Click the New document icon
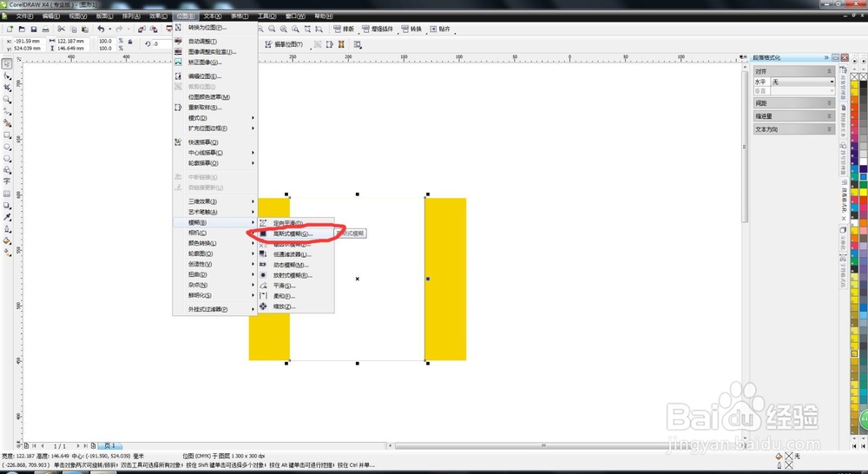 click(x=10, y=29)
